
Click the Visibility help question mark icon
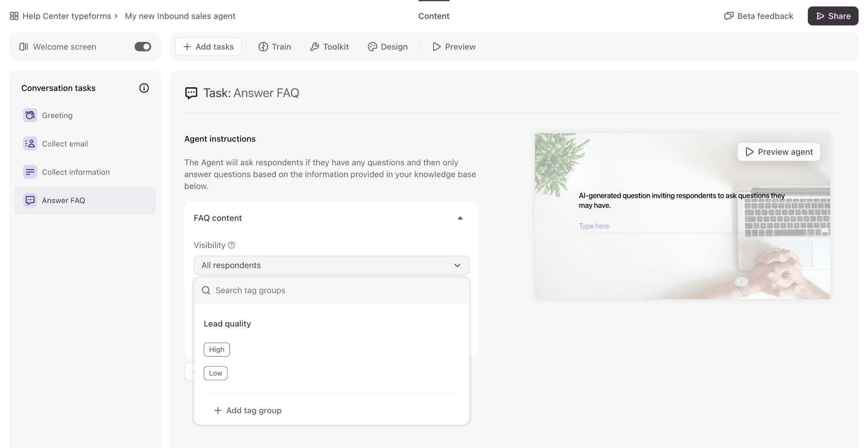pos(231,245)
